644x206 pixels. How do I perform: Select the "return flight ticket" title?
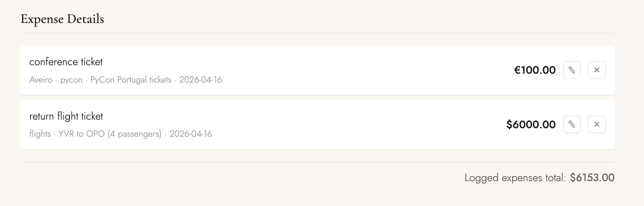pyautogui.click(x=66, y=116)
